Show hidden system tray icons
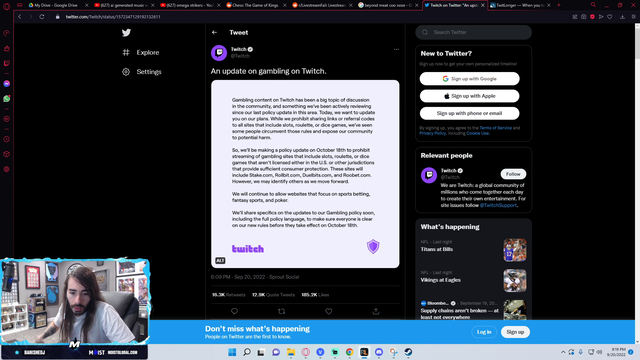Image resolution: width=640 pixels, height=360 pixels. [563, 352]
